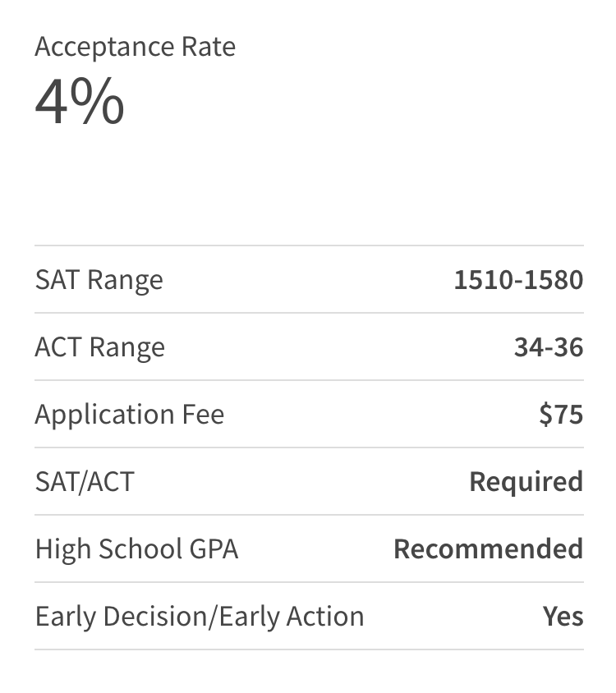Screen dimensions: 616x693
Task: Click Early Action text in last row
Action: [291, 617]
